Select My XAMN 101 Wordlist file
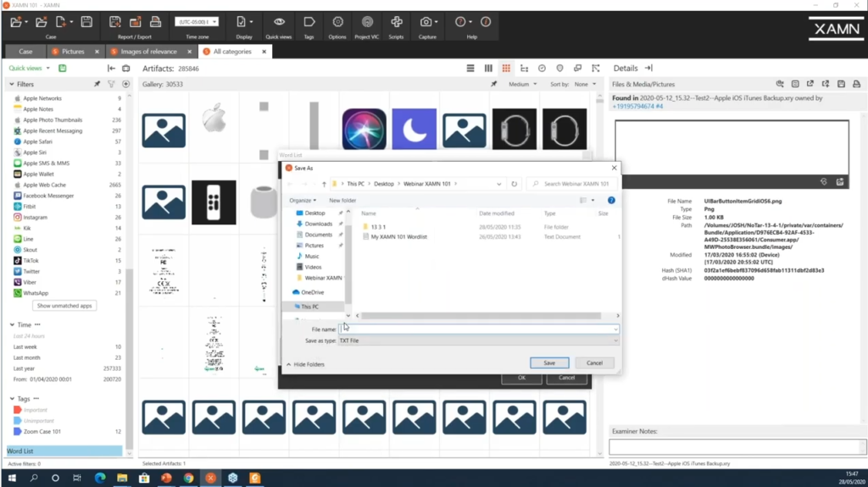868x487 pixels. click(x=398, y=237)
